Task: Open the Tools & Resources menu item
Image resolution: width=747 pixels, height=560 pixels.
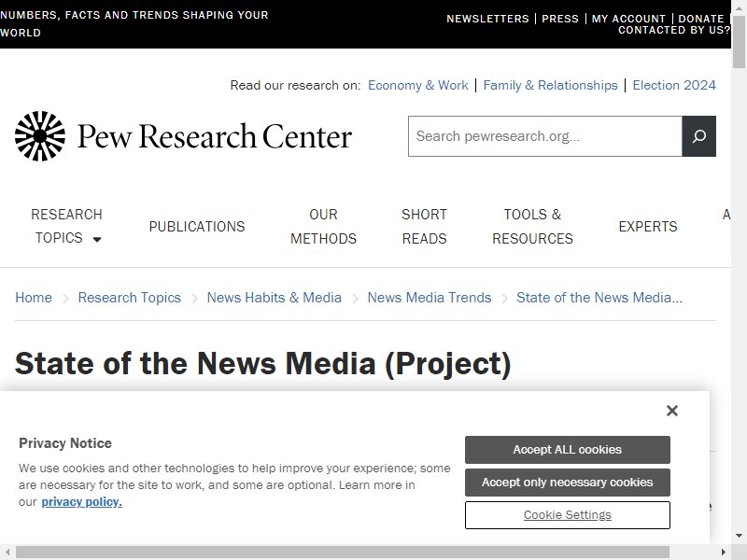Action: click(532, 227)
